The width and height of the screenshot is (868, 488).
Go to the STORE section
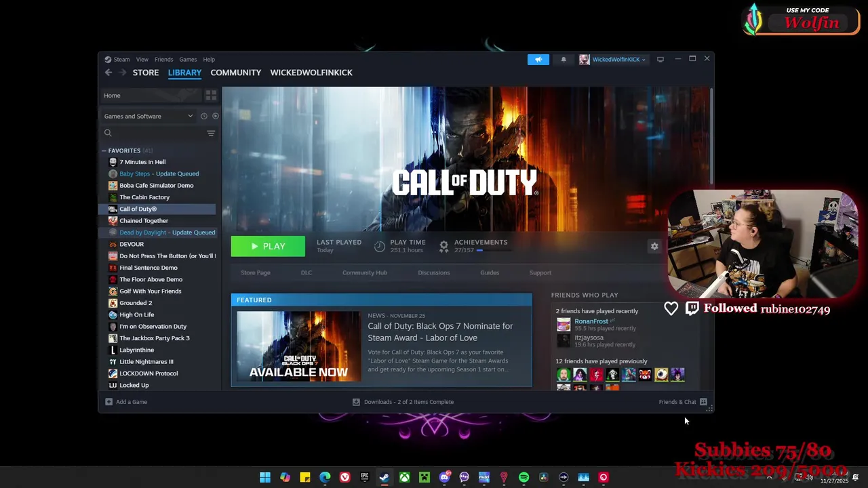pos(146,73)
